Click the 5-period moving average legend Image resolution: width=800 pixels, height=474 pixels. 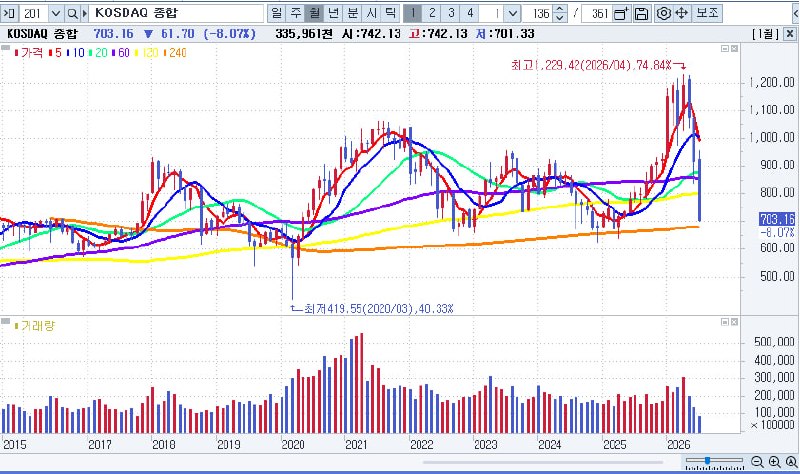[56, 53]
